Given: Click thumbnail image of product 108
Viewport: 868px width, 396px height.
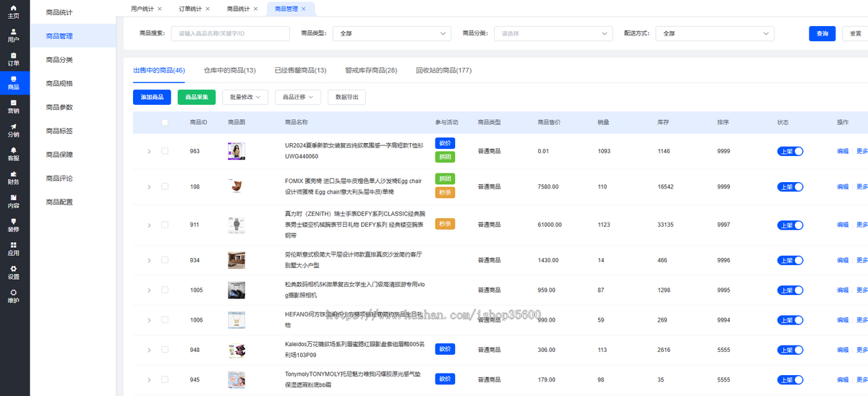Looking at the screenshot, I should coord(237,186).
